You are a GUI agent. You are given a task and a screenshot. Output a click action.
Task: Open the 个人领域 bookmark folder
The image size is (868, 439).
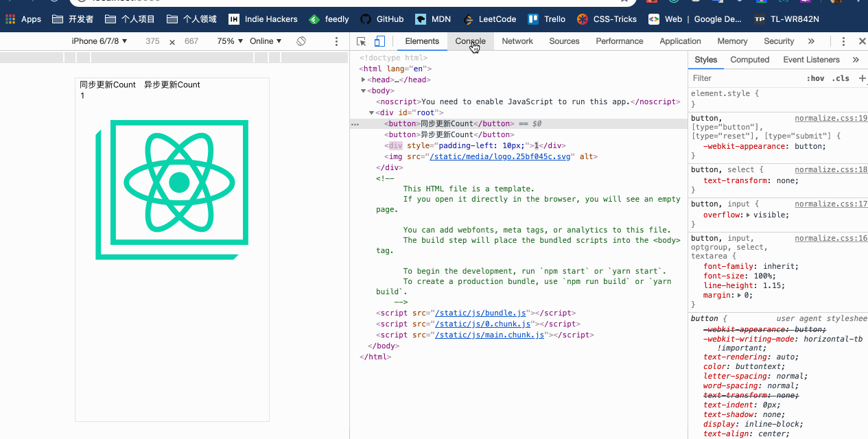pyautogui.click(x=192, y=19)
